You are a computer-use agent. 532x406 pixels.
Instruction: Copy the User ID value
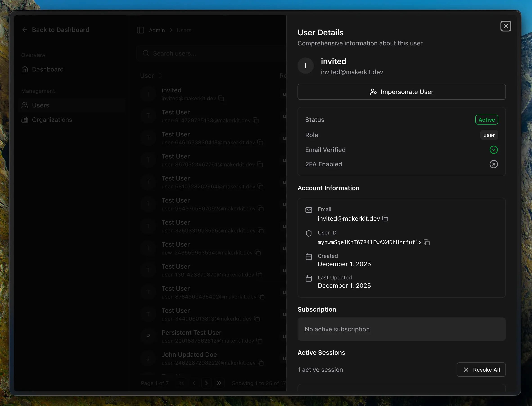pyautogui.click(x=427, y=242)
